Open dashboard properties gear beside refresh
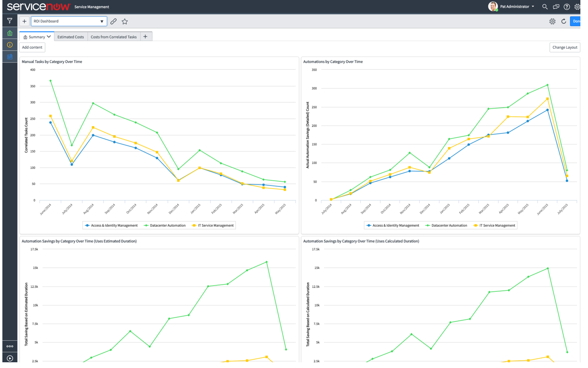 click(x=552, y=21)
